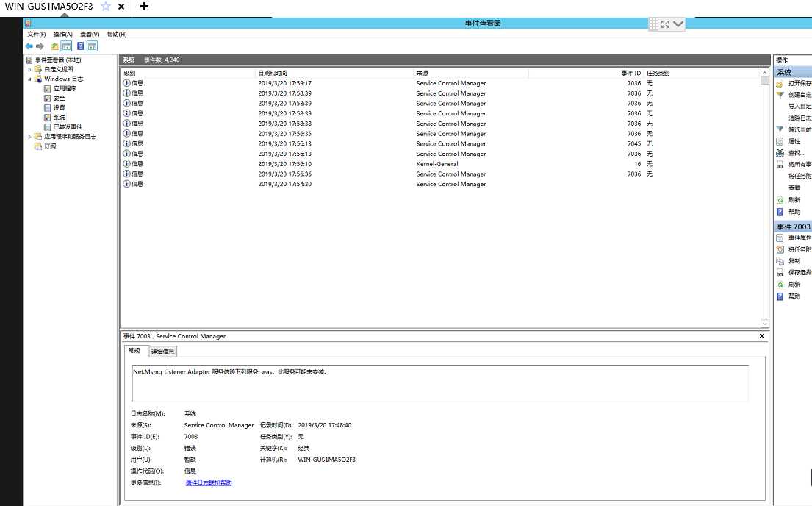Click the 查找 binoculars icon

[x=780, y=153]
